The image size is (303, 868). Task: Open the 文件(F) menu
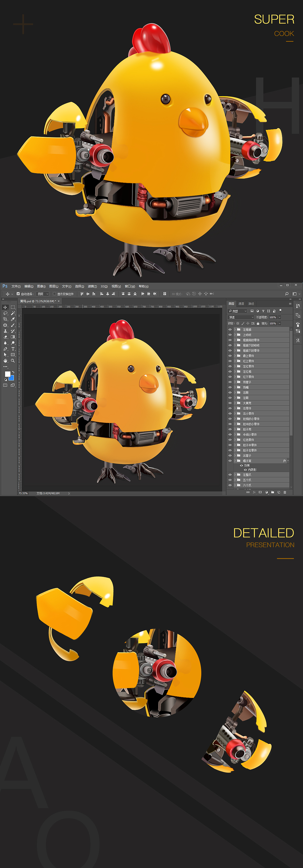click(x=16, y=286)
